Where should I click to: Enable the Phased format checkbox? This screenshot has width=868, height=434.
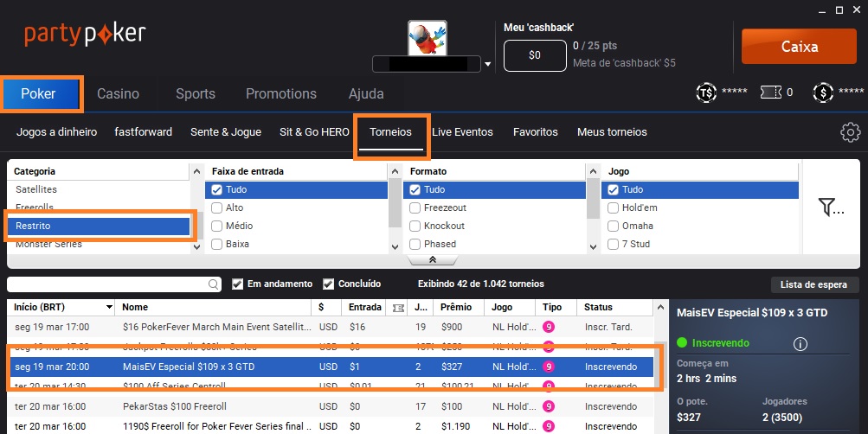[415, 244]
